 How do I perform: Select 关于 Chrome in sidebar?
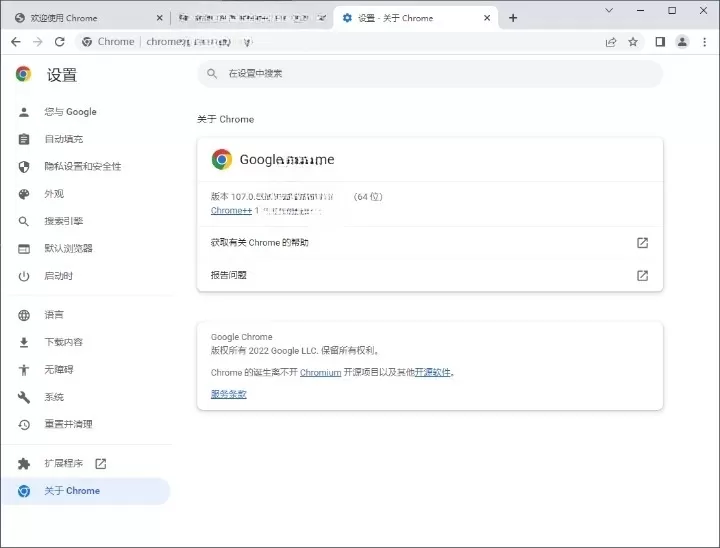pyautogui.click(x=87, y=491)
